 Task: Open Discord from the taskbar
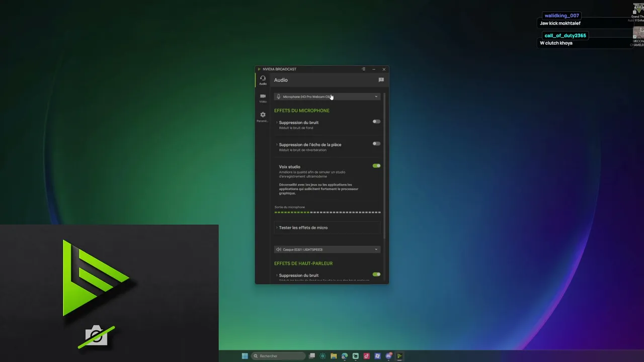pos(388,356)
